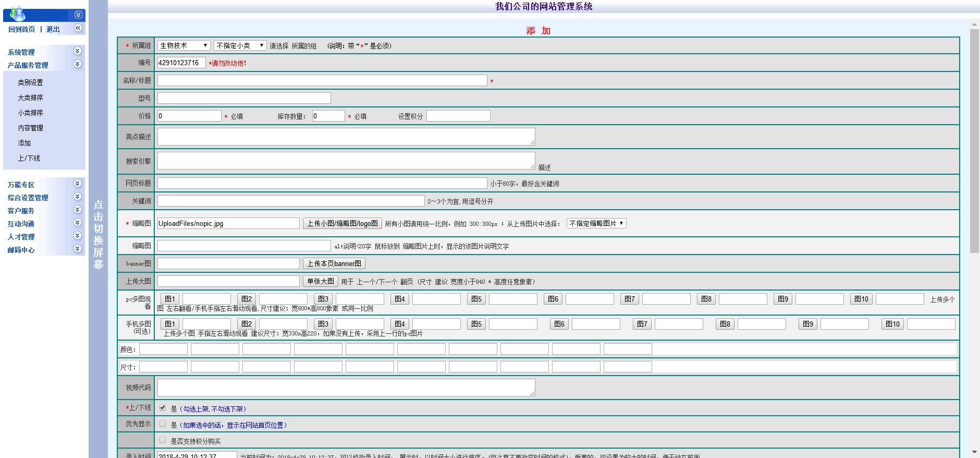
Task: Click the scrollbar up arrow at top
Action: click(974, 24)
